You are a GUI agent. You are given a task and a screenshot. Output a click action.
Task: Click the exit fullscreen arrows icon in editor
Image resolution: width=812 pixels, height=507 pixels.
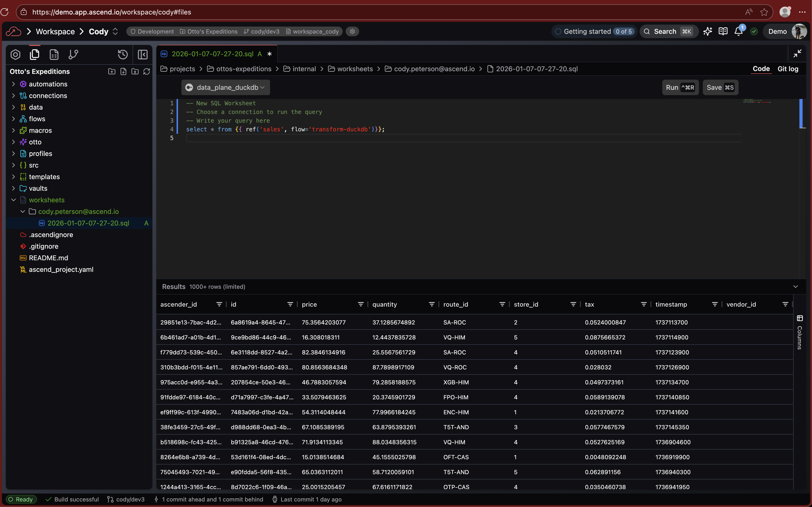point(797,54)
